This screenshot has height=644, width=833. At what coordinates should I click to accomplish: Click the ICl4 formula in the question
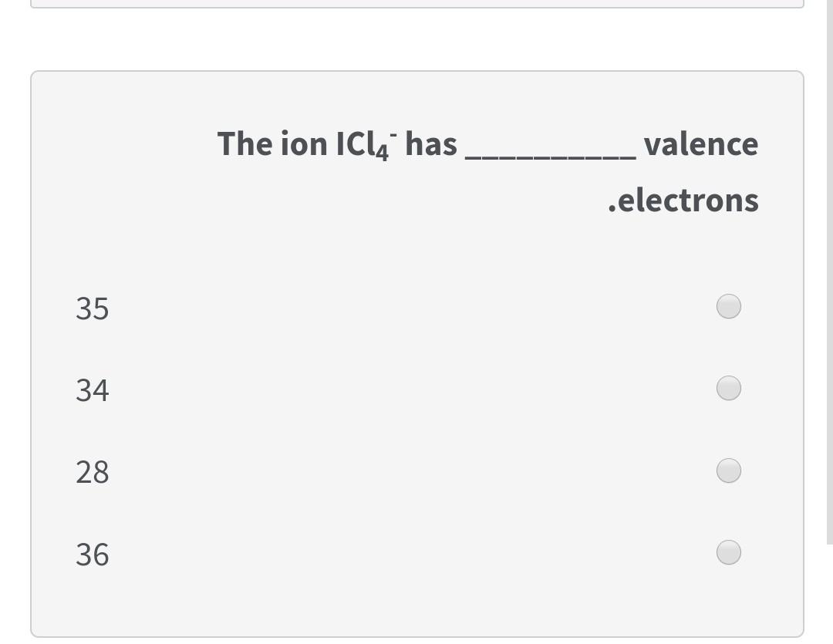[366, 144]
